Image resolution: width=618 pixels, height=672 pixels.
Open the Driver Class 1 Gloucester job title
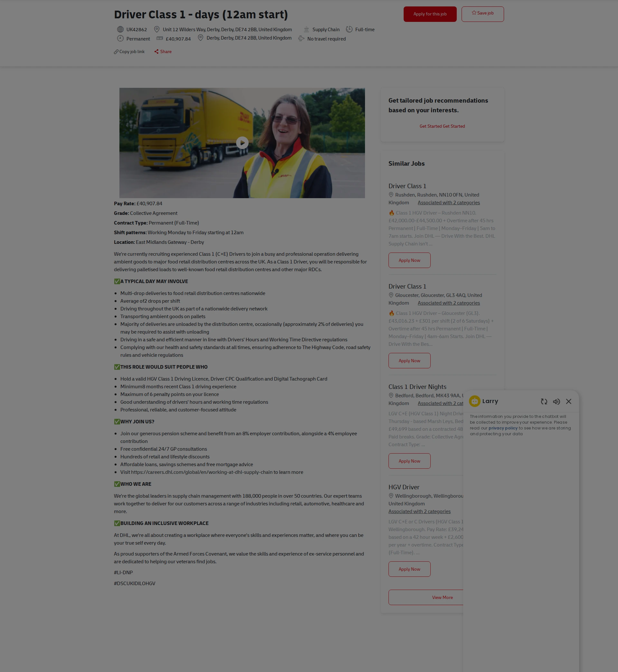pyautogui.click(x=407, y=286)
